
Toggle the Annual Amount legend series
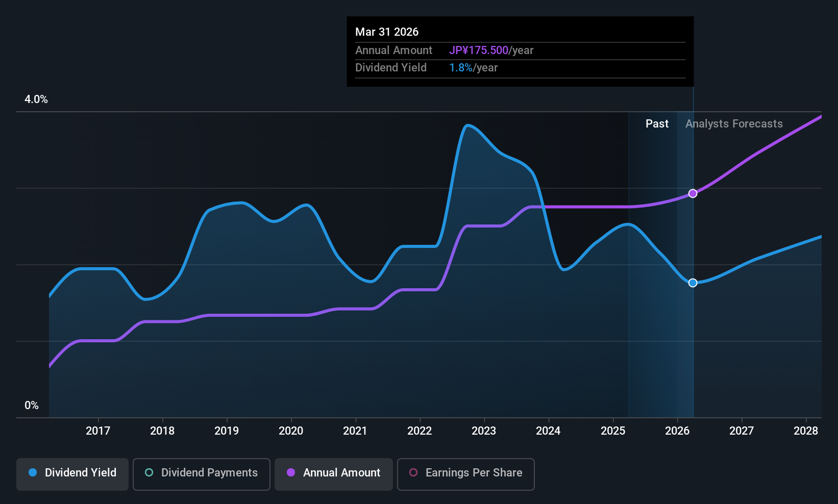[x=334, y=474]
